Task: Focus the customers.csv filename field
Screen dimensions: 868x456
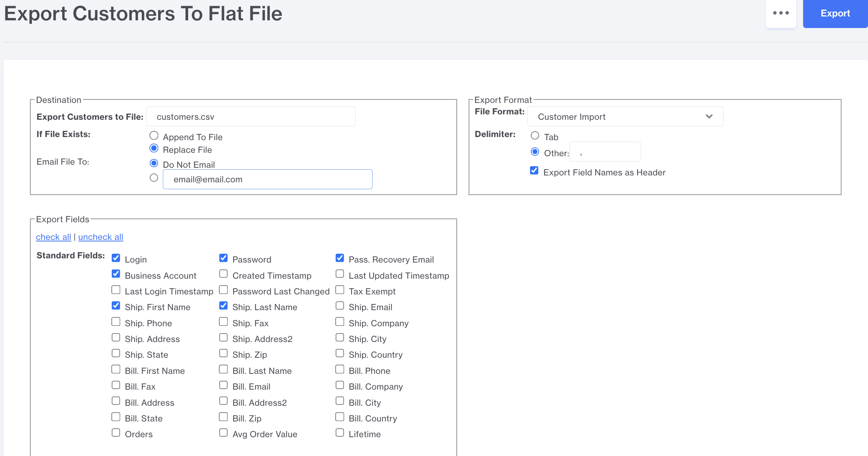Action: pos(251,117)
